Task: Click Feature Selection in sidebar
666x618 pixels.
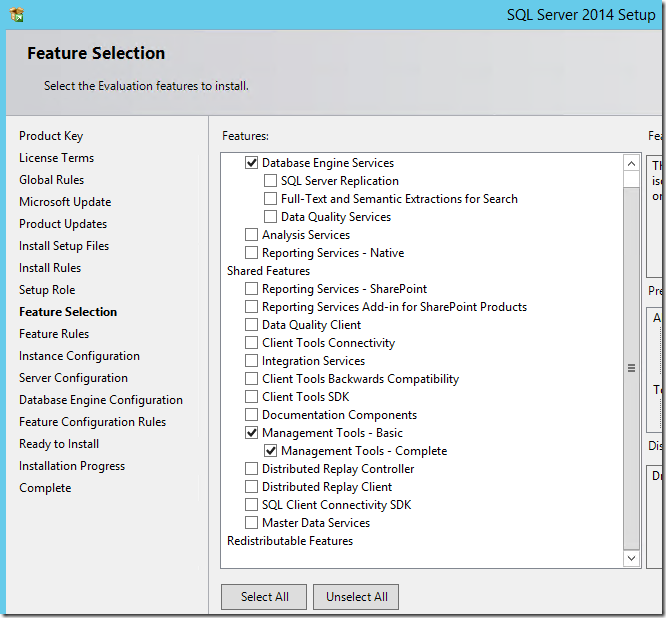Action: point(68,312)
